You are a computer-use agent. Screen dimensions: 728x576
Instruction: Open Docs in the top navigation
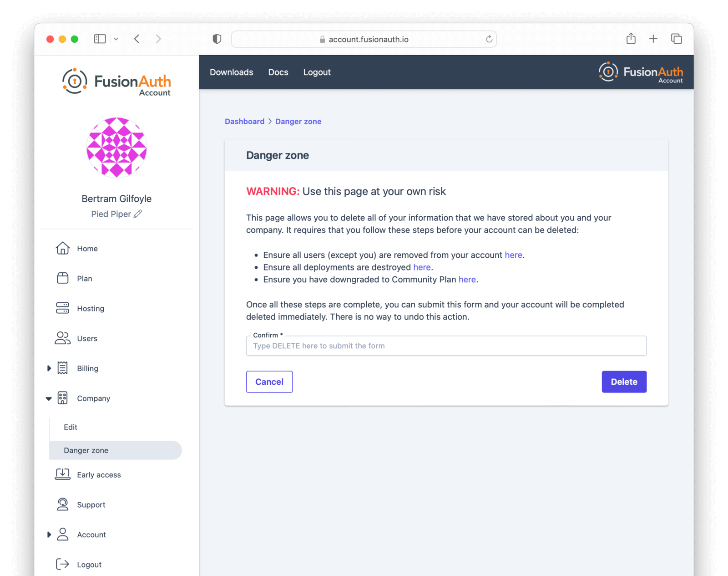point(278,72)
